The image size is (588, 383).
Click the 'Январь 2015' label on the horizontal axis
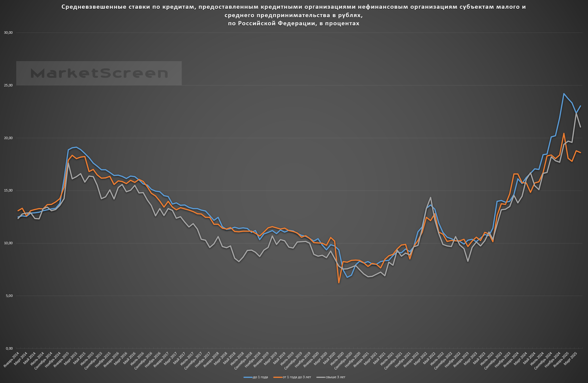pyautogui.click(x=61, y=359)
